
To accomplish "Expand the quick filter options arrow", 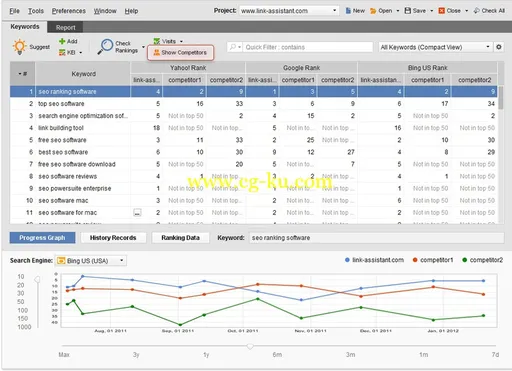I will (x=240, y=47).
